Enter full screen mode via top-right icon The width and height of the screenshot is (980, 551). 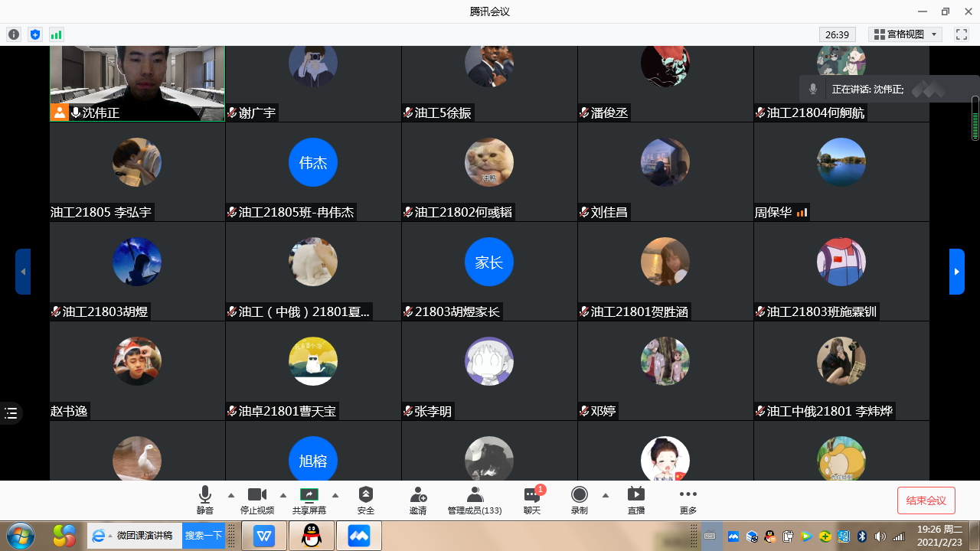click(962, 34)
